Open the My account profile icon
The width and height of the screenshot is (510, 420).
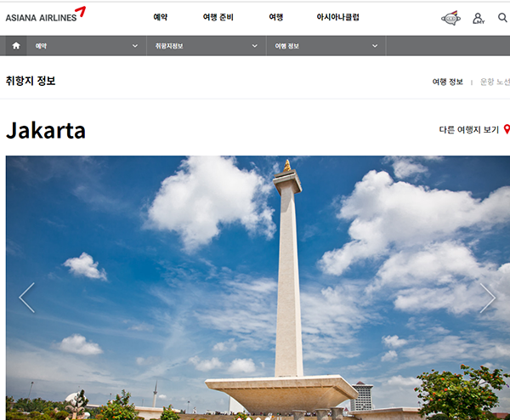coord(478,18)
